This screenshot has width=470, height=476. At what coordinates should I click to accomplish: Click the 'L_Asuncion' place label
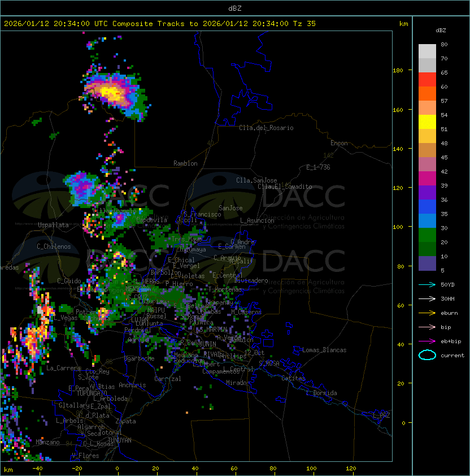coord(257,220)
